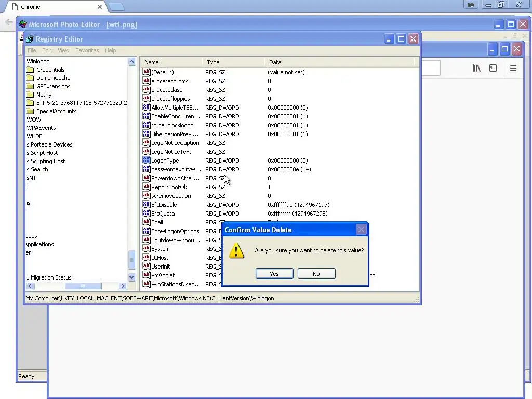The image size is (532, 399).
Task: Click the passwordexpiryw DWORD icon
Action: click(146, 169)
